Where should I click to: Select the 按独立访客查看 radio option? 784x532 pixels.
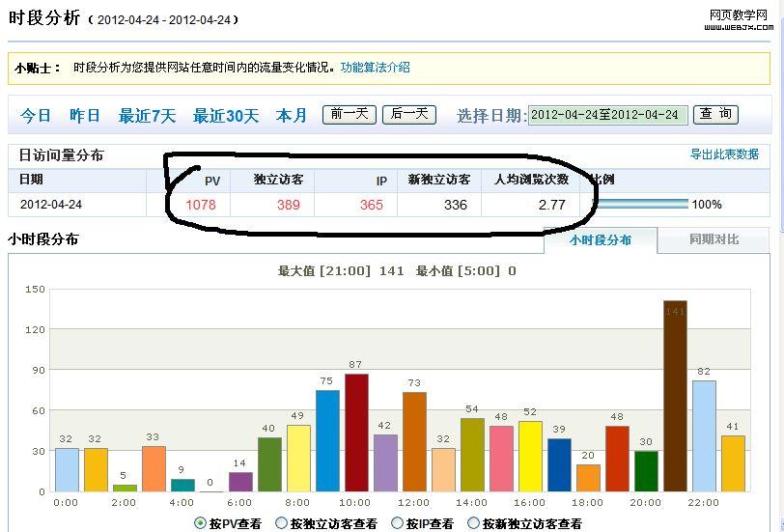point(282,523)
